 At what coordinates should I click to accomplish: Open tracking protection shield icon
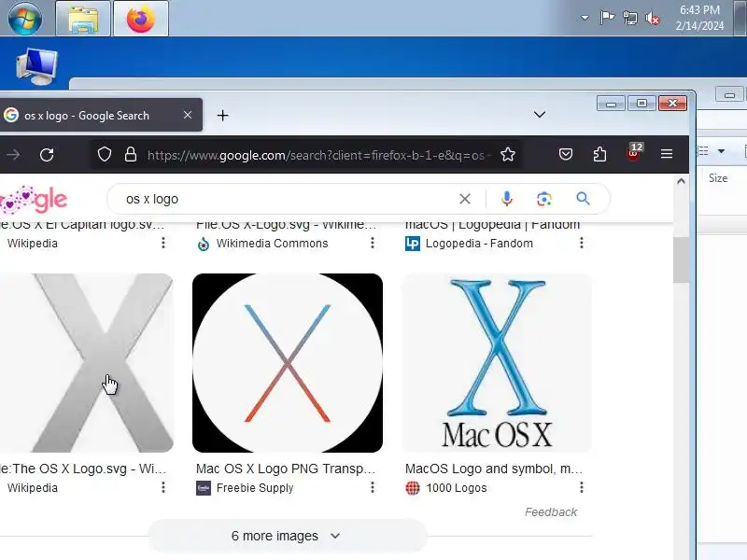105,154
